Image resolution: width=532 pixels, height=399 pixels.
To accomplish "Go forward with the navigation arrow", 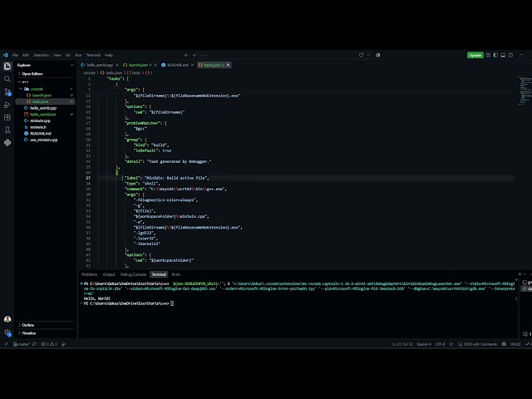I will (x=194, y=55).
